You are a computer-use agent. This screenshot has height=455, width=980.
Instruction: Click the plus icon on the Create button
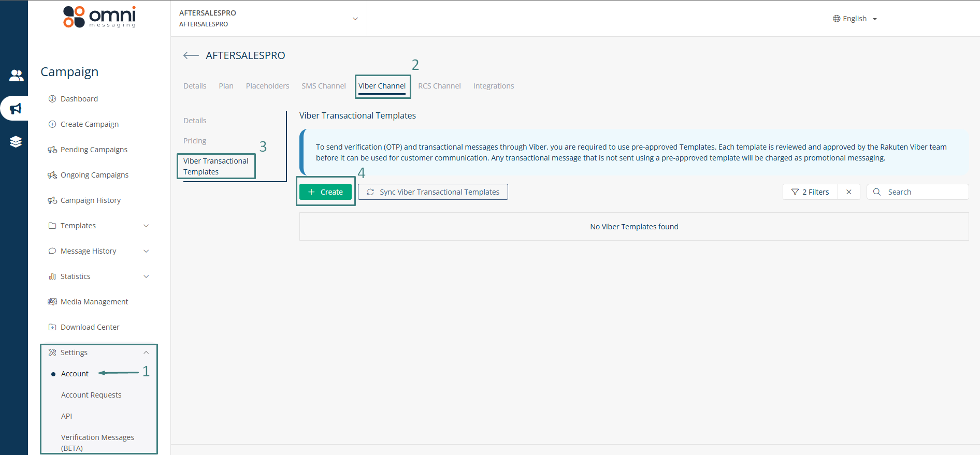311,192
